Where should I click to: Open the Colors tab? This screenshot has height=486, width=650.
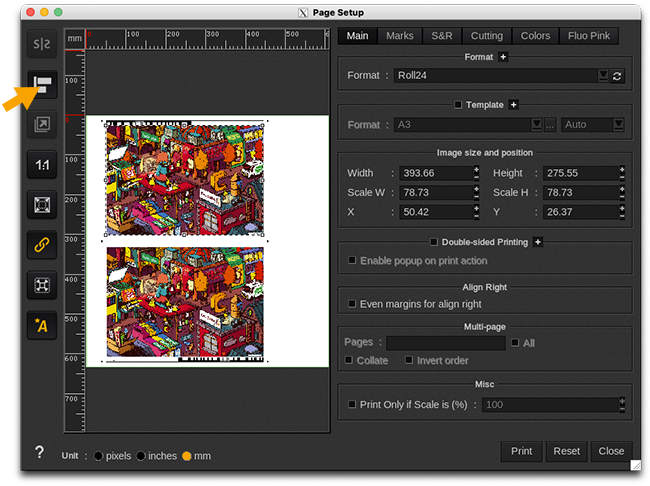click(x=535, y=36)
